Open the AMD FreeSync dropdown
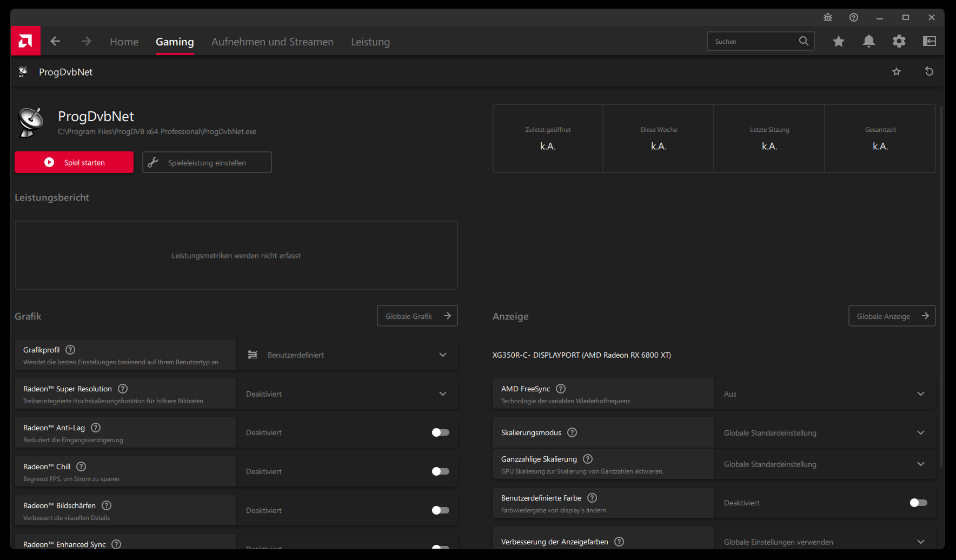956x560 pixels. 825,394
